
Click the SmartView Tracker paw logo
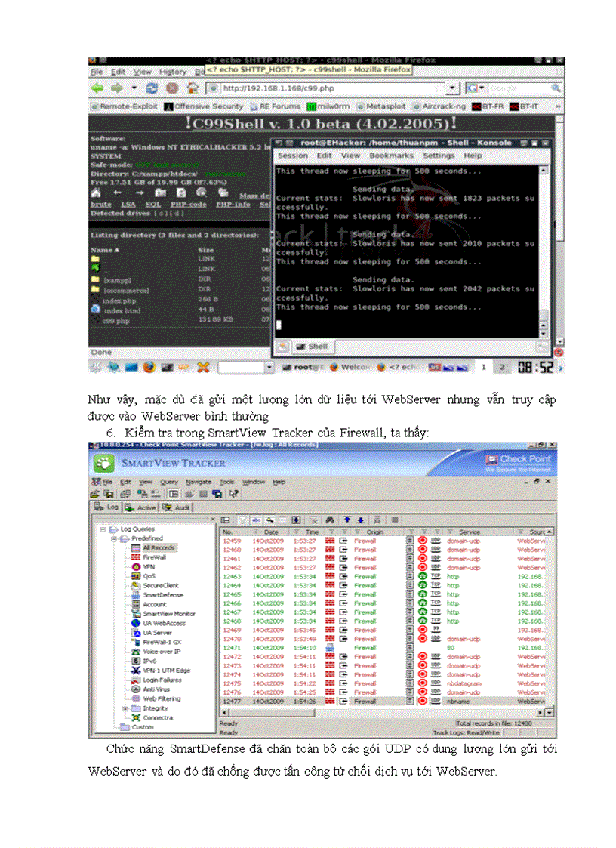(x=105, y=463)
